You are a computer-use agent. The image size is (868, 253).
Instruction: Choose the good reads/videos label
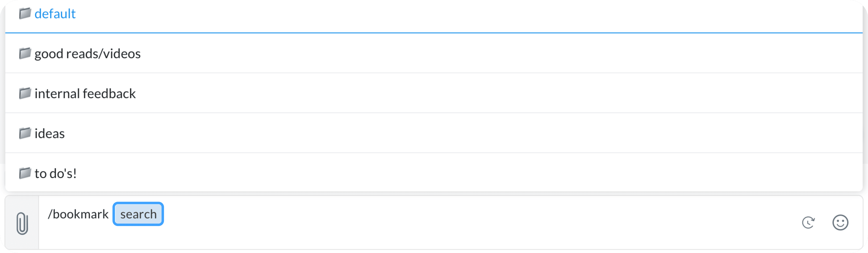(88, 53)
